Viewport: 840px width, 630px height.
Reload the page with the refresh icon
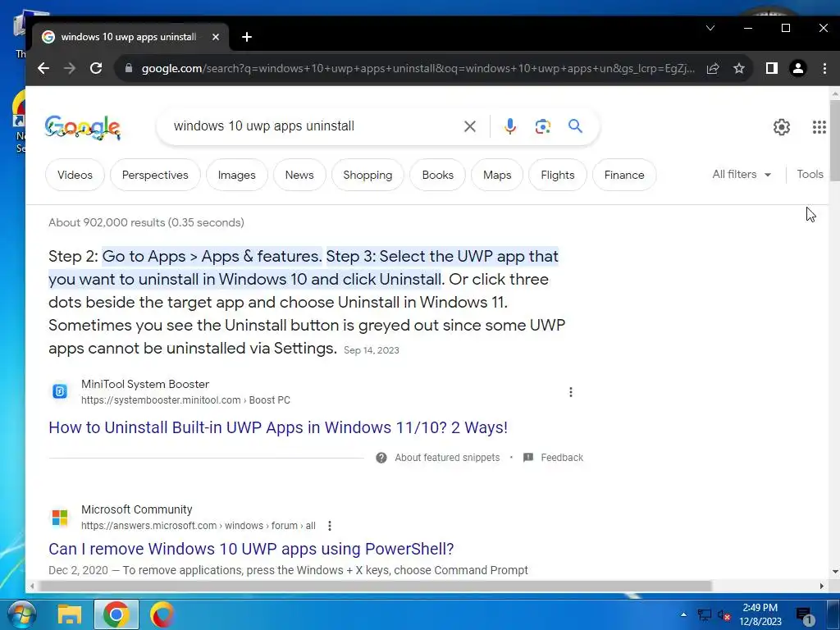pos(96,68)
